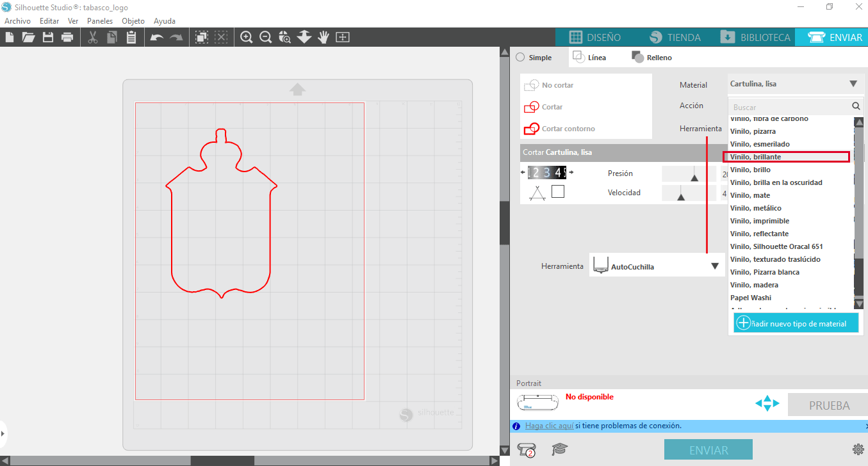The image size is (868, 466).
Task: Click the machine icon with the 2 badge
Action: click(527, 449)
